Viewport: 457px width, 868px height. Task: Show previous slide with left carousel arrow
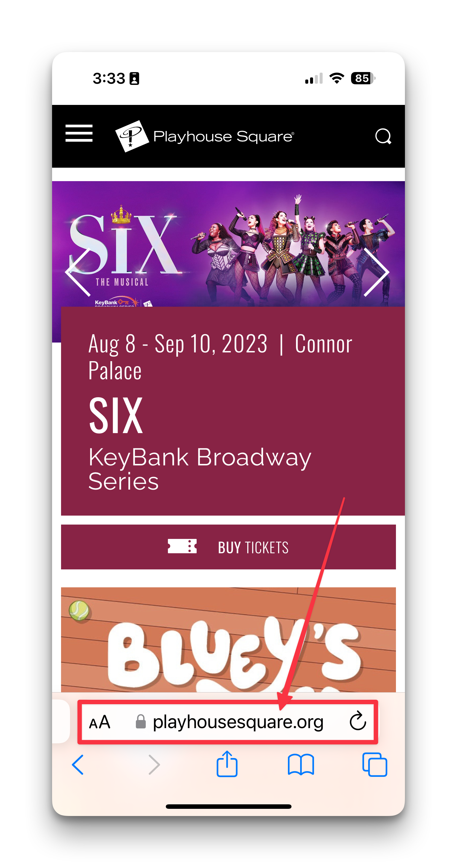[x=78, y=272]
